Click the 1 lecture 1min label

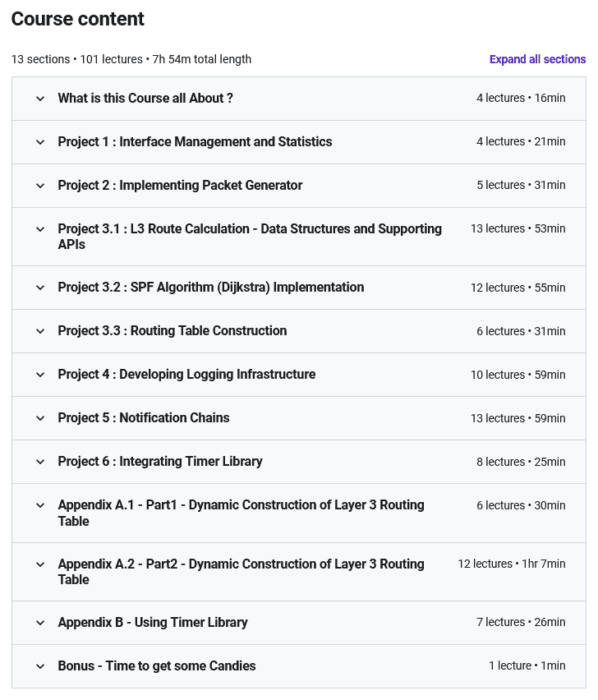click(527, 665)
